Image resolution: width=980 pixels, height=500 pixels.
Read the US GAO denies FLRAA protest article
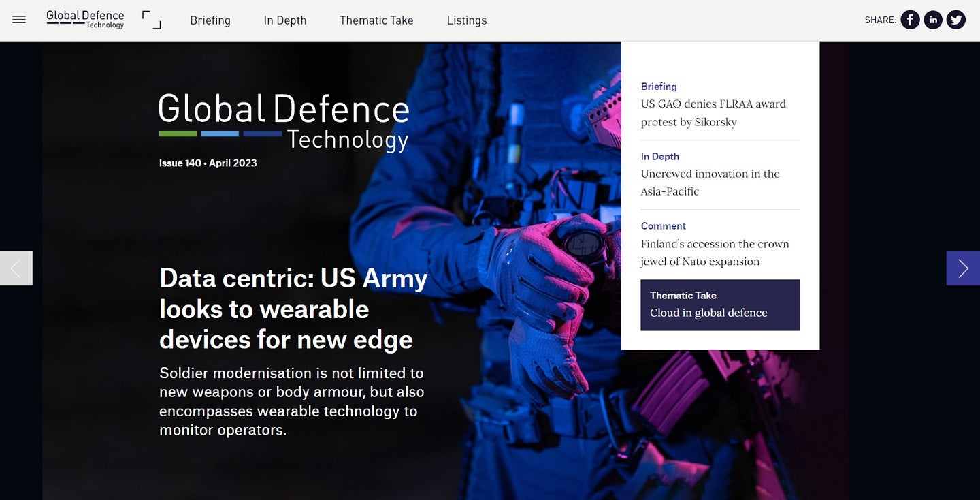[x=713, y=113]
